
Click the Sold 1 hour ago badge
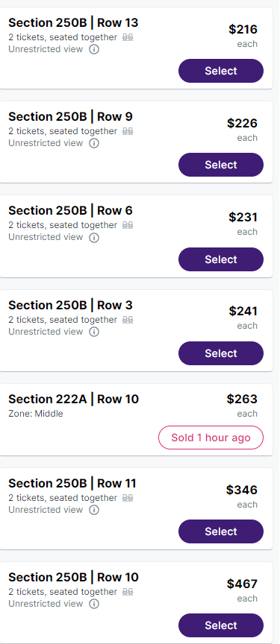(211, 438)
